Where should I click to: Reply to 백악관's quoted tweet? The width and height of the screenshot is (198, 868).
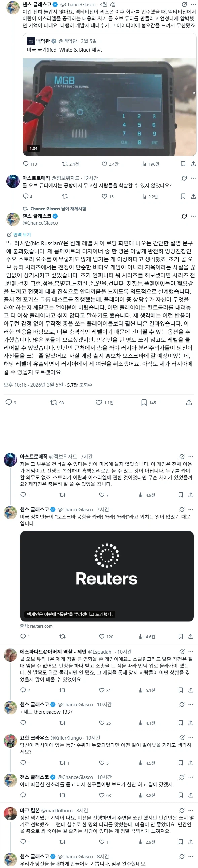click(24, 164)
